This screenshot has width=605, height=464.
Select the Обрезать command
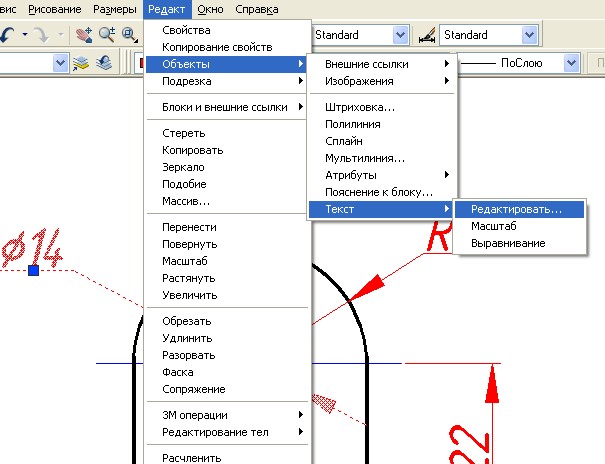[x=228, y=321]
